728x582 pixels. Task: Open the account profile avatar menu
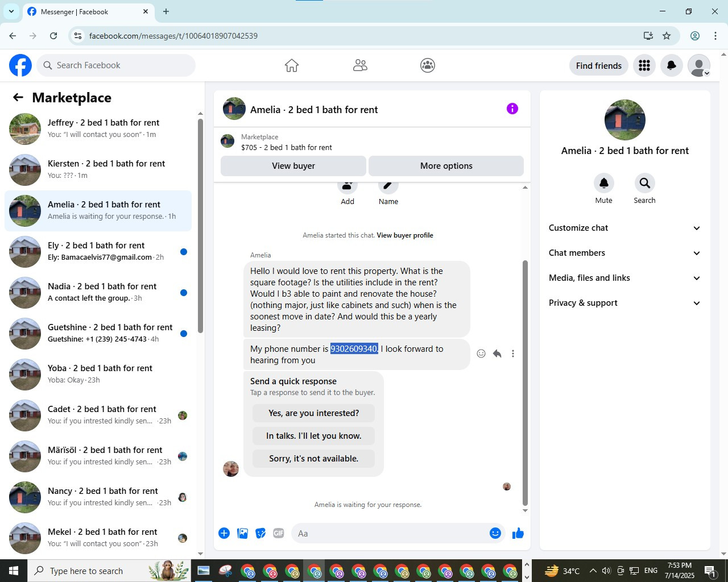pyautogui.click(x=699, y=65)
